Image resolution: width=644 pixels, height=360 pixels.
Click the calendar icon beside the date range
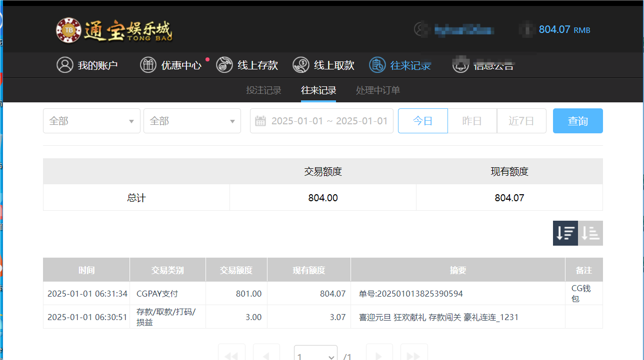(x=260, y=121)
